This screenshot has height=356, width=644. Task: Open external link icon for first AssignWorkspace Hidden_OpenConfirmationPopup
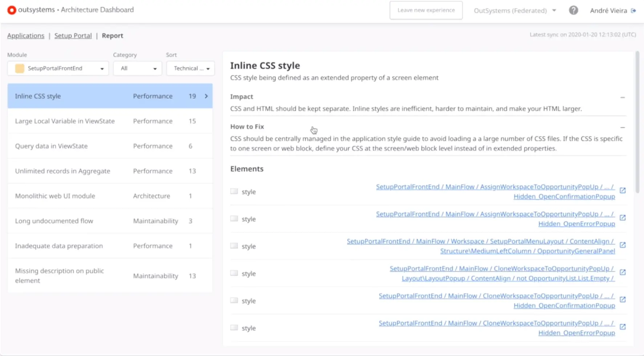click(623, 190)
